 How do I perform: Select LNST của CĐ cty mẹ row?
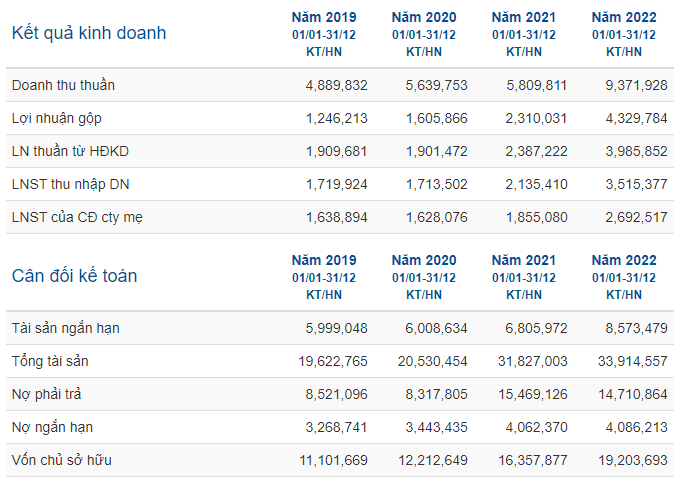[x=340, y=217]
